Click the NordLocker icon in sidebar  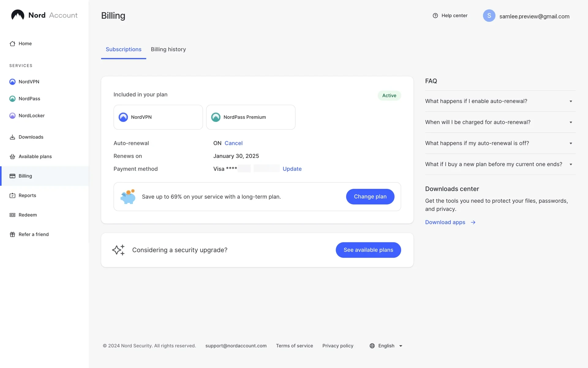[x=12, y=116]
